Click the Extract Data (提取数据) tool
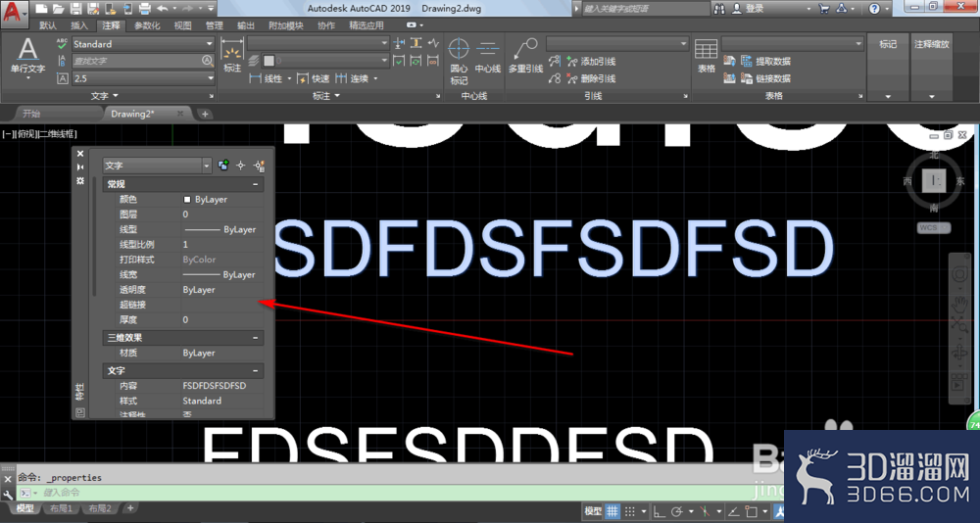 point(765,62)
